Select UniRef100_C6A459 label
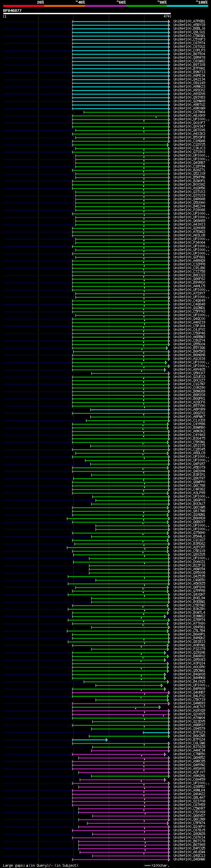Screen dimensions: 211x868 tap(189, 780)
